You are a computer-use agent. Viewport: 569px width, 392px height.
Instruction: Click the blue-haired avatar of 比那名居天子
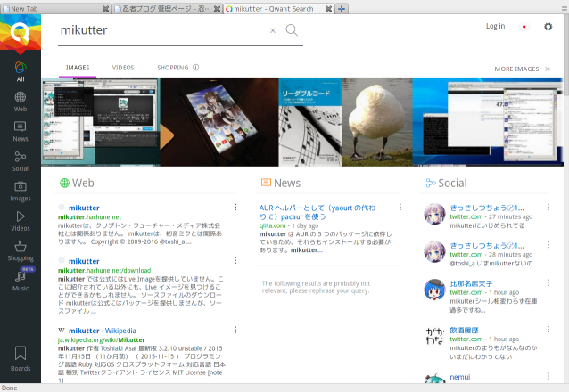coord(434,290)
